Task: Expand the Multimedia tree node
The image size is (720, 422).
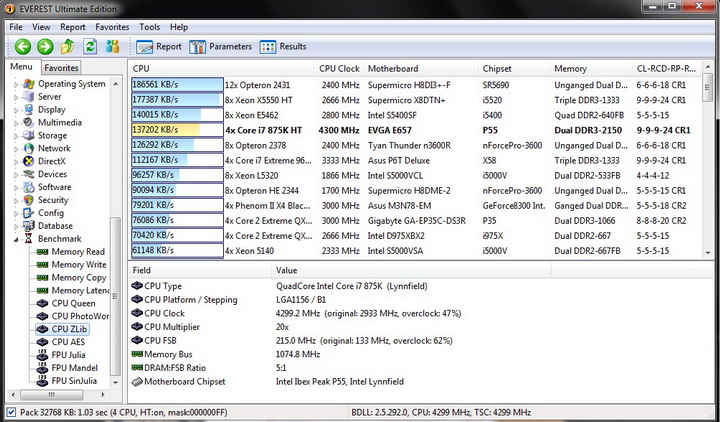Action: [16, 123]
